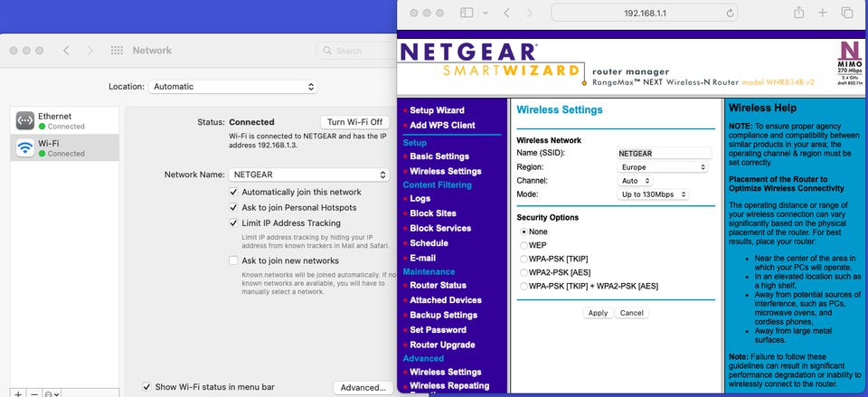This screenshot has width=868, height=397.
Task: Add a network service with plus button
Action: coord(18,393)
